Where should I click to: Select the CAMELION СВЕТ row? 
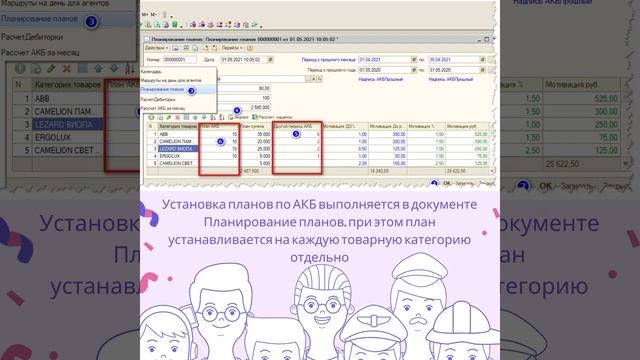point(178,163)
